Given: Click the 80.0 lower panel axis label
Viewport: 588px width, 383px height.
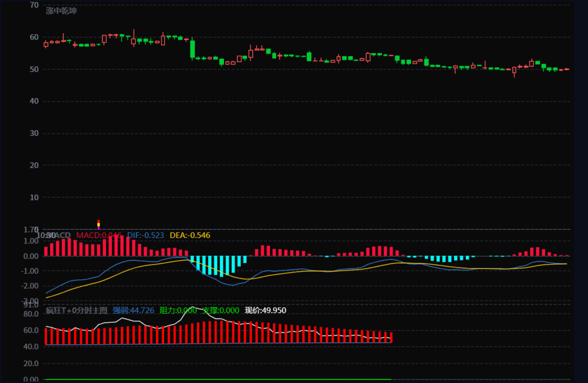Looking at the screenshot, I should (31, 314).
